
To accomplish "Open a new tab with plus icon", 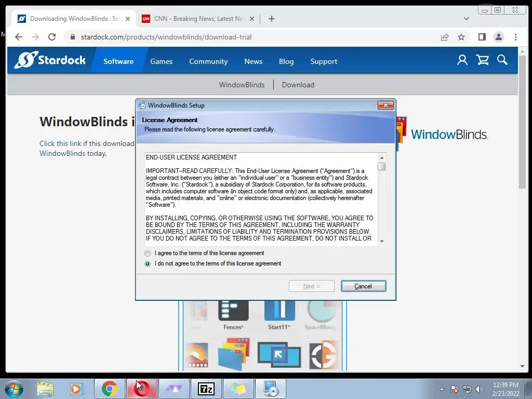I will click(271, 19).
